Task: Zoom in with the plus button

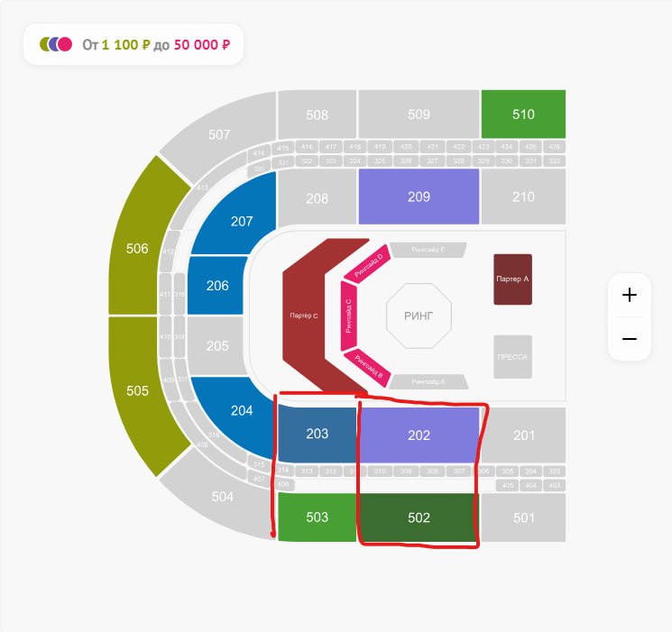Action: (x=630, y=295)
